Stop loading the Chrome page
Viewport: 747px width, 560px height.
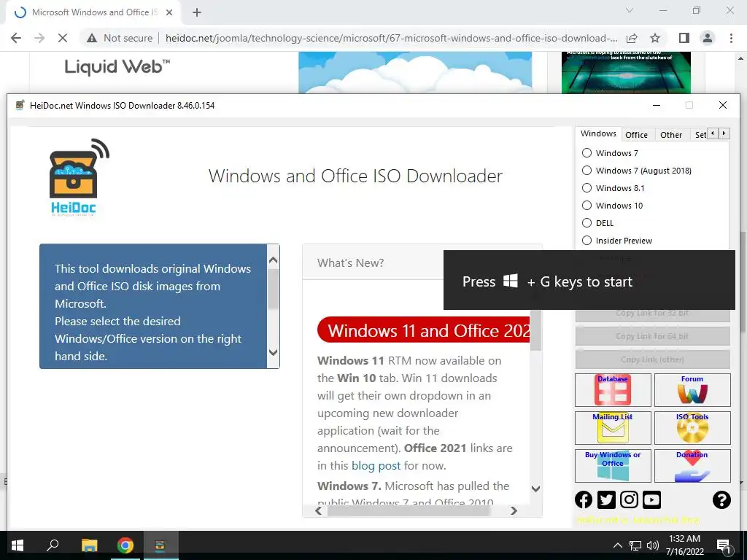[63, 38]
